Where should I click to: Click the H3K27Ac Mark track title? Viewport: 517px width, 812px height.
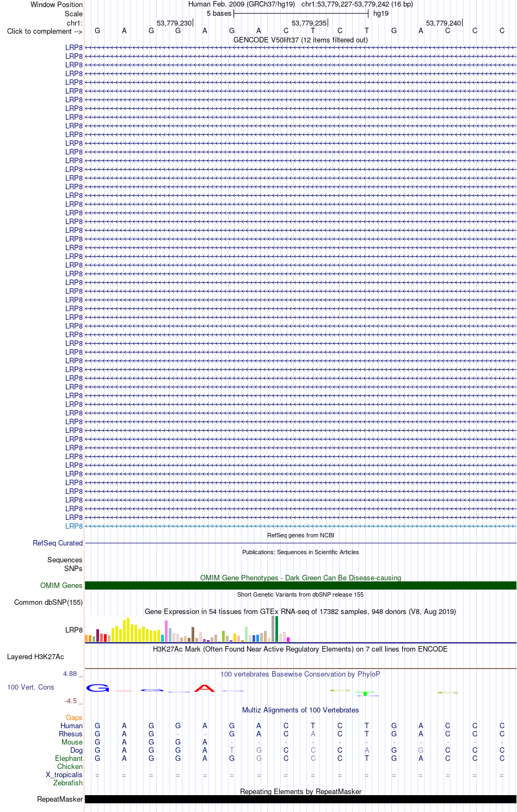pos(300,649)
